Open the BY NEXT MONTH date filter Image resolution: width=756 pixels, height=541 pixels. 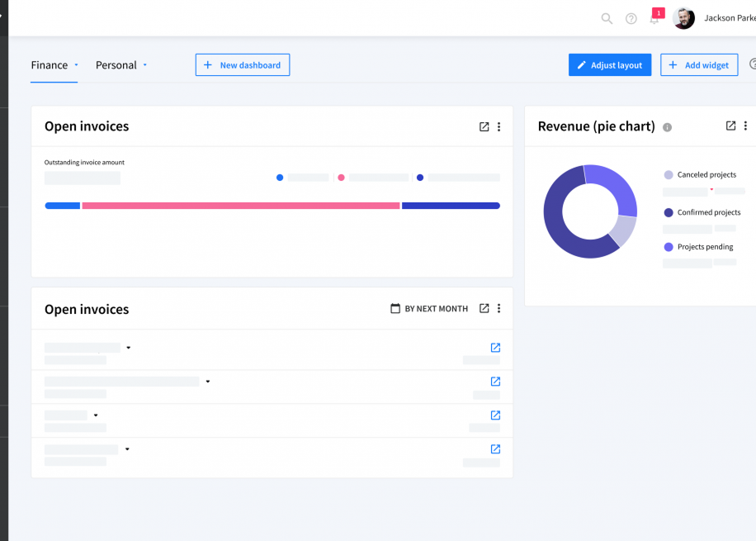[x=429, y=308]
